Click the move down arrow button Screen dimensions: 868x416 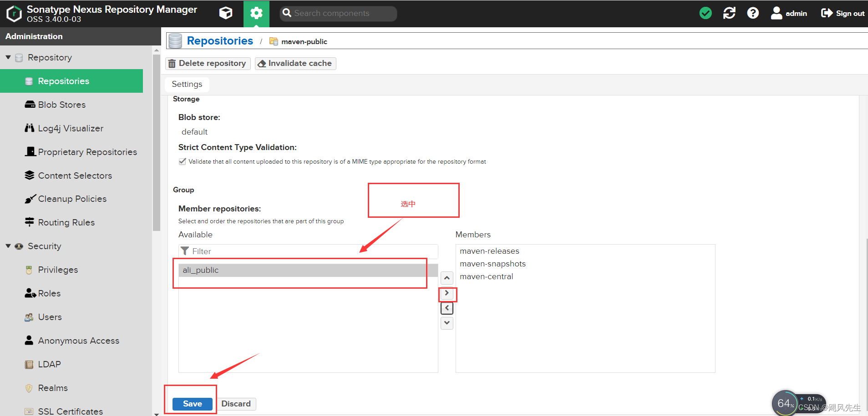click(447, 323)
